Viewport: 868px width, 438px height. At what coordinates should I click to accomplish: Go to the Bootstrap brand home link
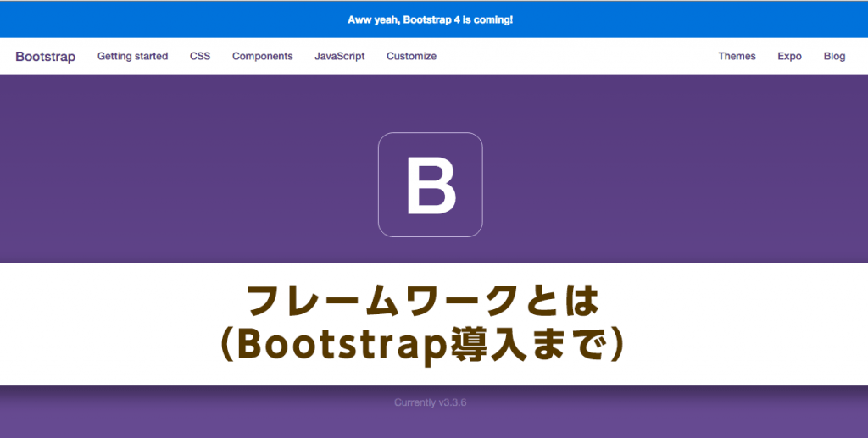coord(46,57)
